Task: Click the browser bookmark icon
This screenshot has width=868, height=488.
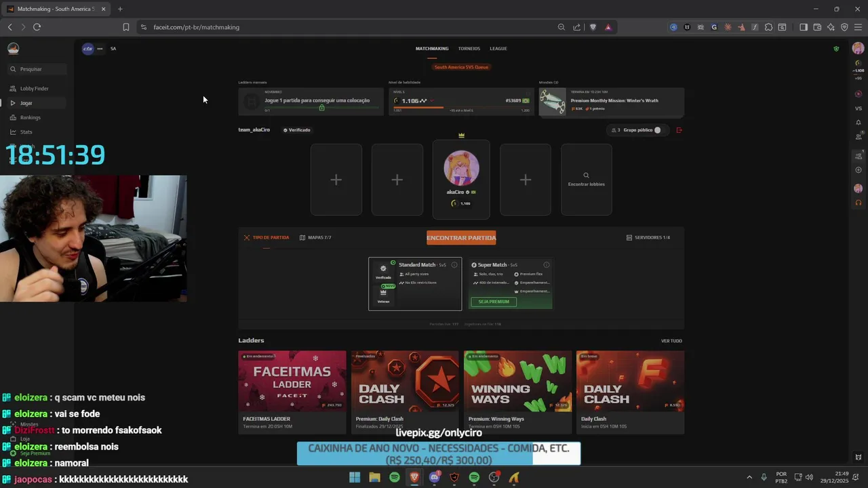Action: click(126, 27)
